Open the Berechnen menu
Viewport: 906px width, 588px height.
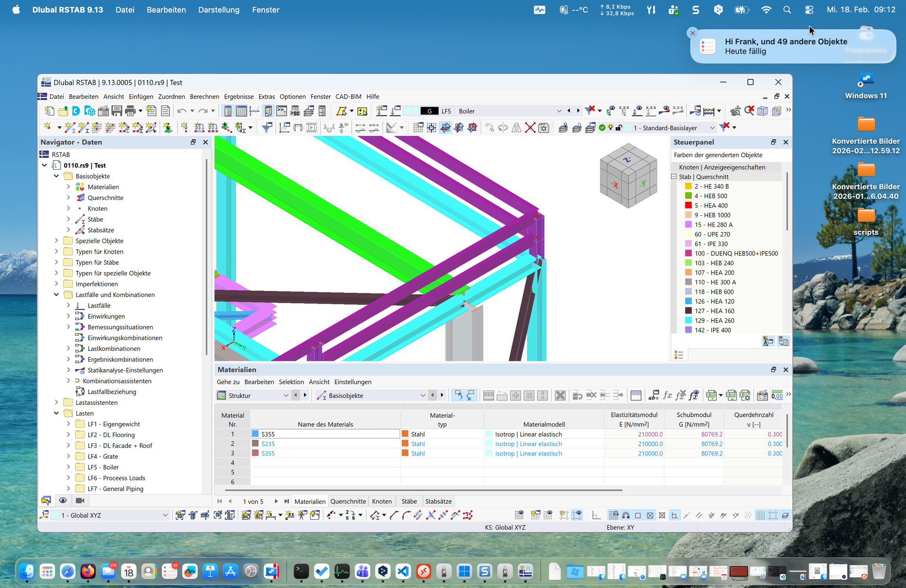click(204, 97)
